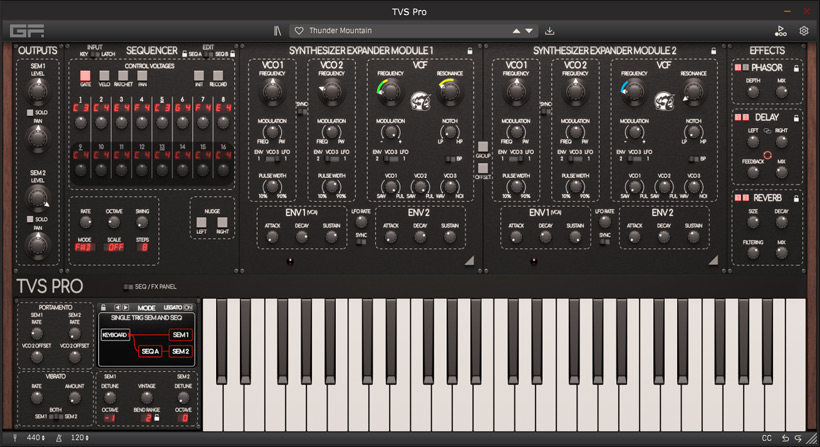
Task: Click the GROUP button between modules
Action: click(483, 146)
